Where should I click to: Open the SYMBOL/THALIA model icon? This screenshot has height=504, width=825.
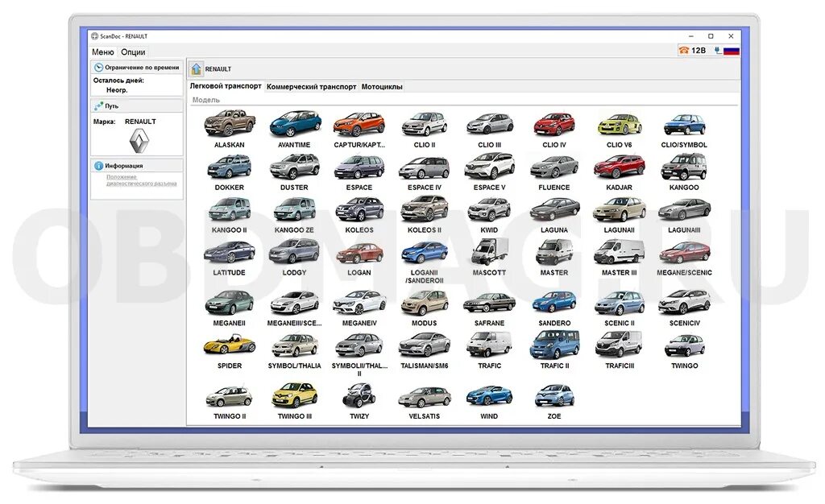coord(295,345)
